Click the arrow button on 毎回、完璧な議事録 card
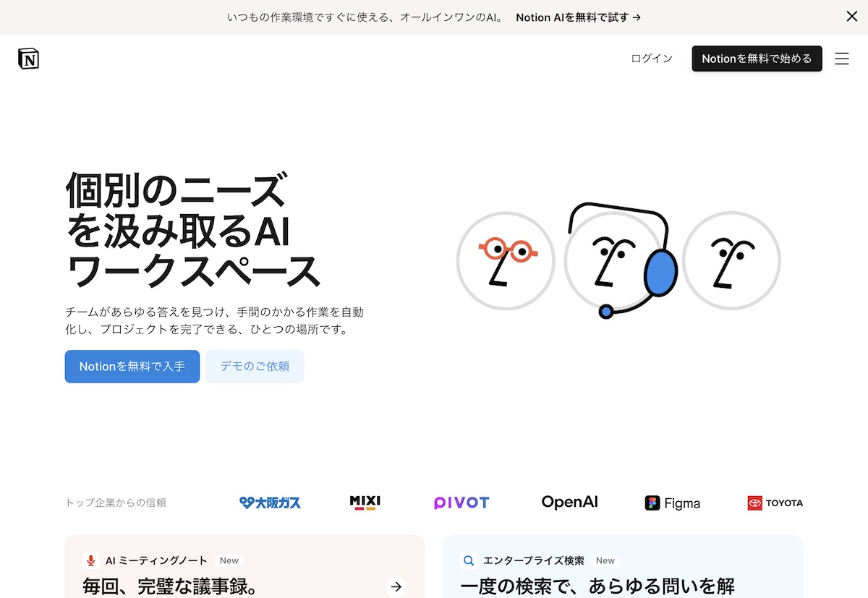Image resolution: width=868 pixels, height=598 pixels. pyautogui.click(x=396, y=586)
